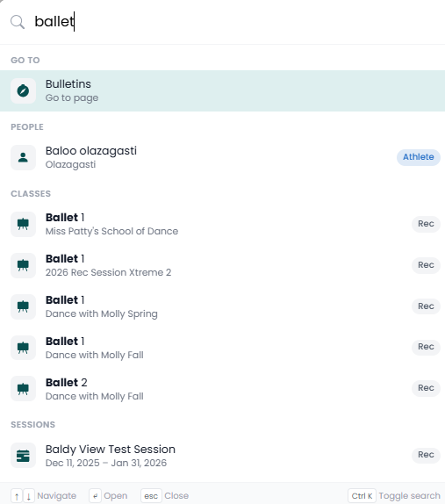Click the Athlete badge

419,157
